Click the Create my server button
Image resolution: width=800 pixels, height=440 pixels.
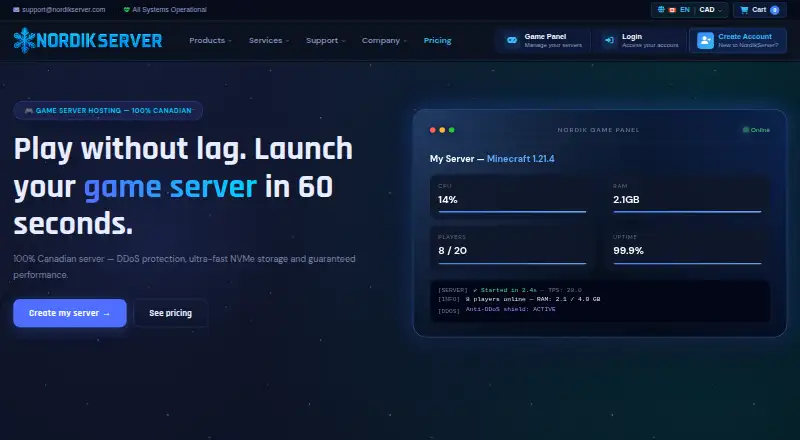tap(70, 313)
